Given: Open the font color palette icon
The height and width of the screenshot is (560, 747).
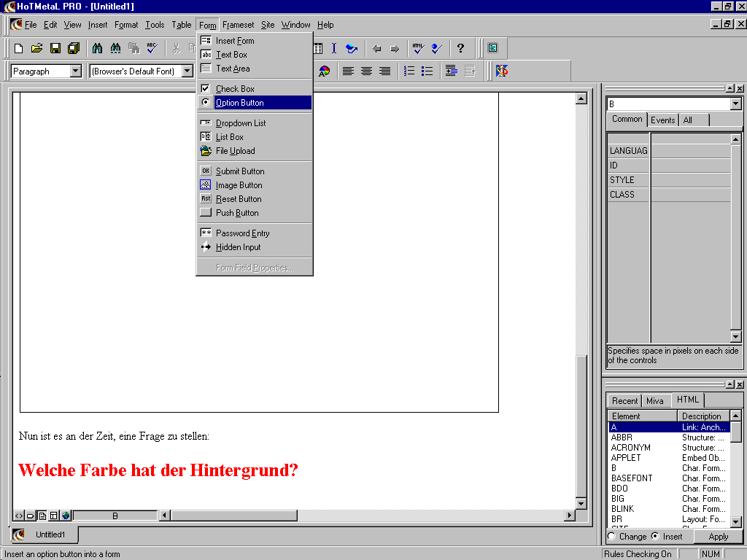Looking at the screenshot, I should (x=324, y=71).
